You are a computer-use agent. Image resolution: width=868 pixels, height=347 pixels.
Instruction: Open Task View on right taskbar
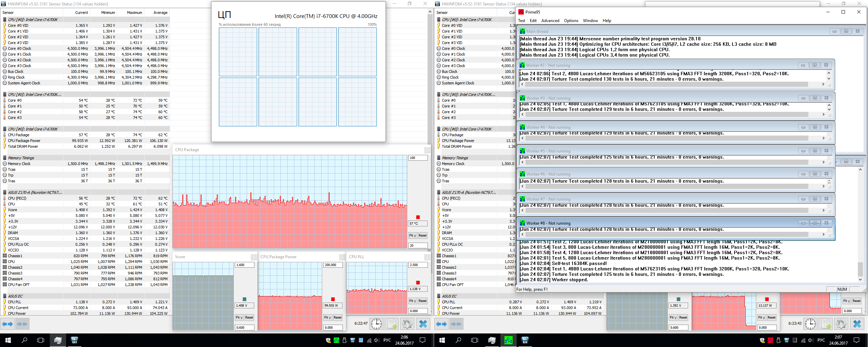[x=475, y=340]
